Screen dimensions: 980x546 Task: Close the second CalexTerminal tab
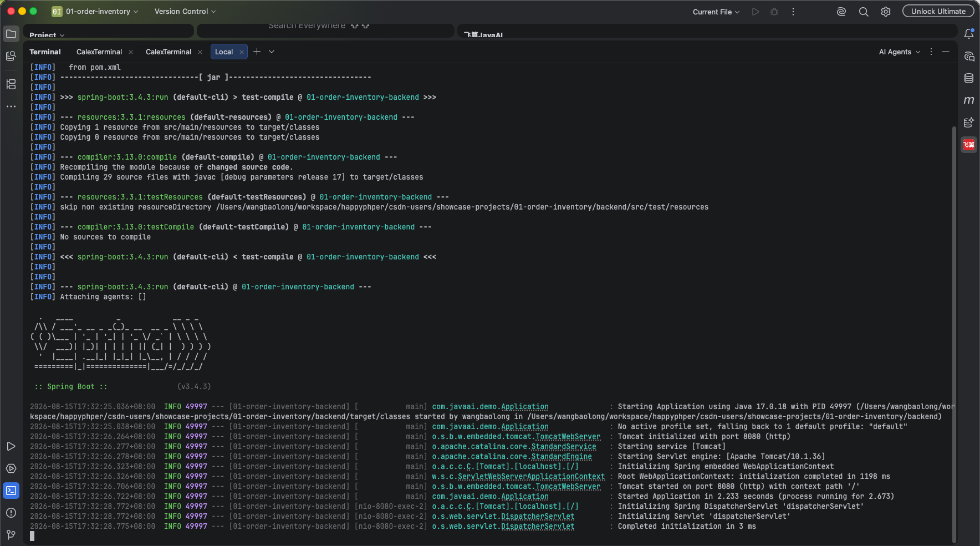pos(200,52)
